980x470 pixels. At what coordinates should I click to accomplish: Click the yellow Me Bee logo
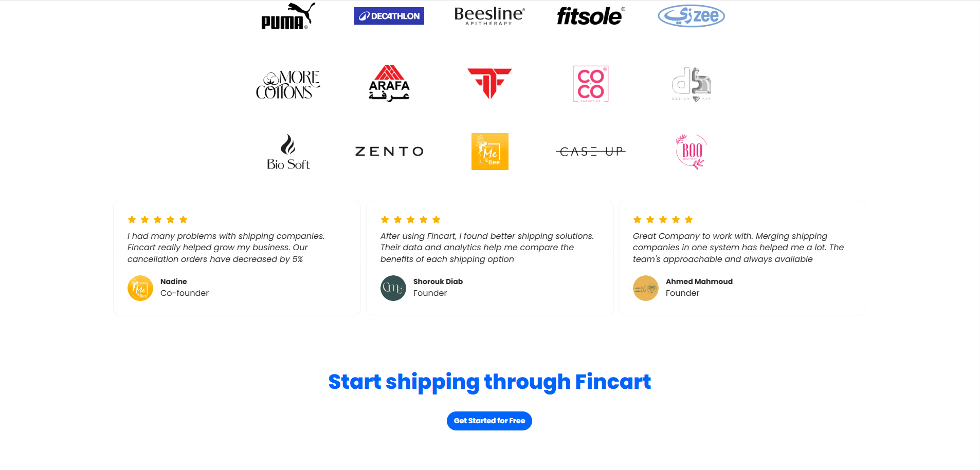pos(489,151)
